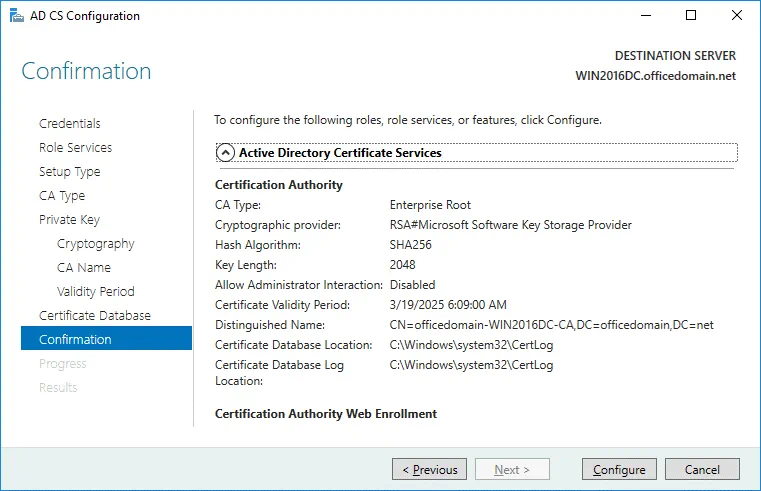761x491 pixels.
Task: Select the Setup Type step
Action: tap(70, 172)
